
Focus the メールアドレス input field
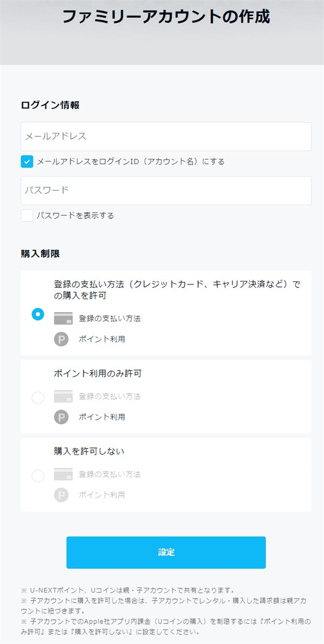(x=166, y=136)
